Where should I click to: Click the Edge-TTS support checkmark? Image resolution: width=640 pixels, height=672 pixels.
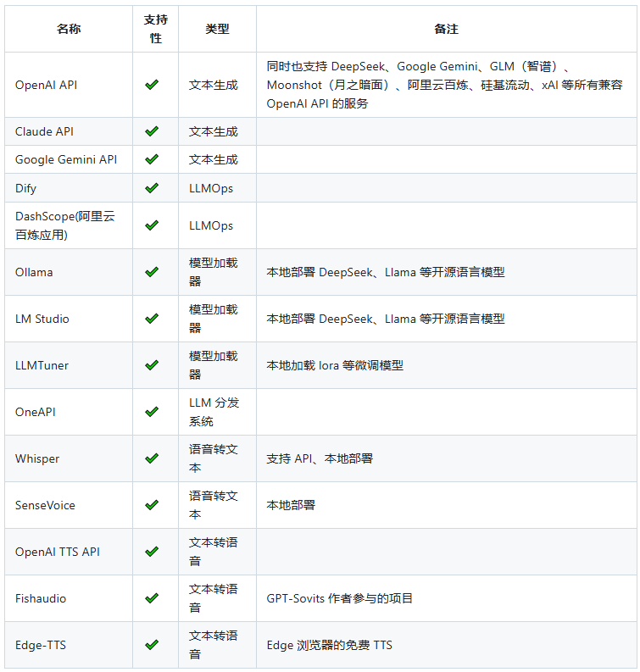pyautogui.click(x=152, y=645)
